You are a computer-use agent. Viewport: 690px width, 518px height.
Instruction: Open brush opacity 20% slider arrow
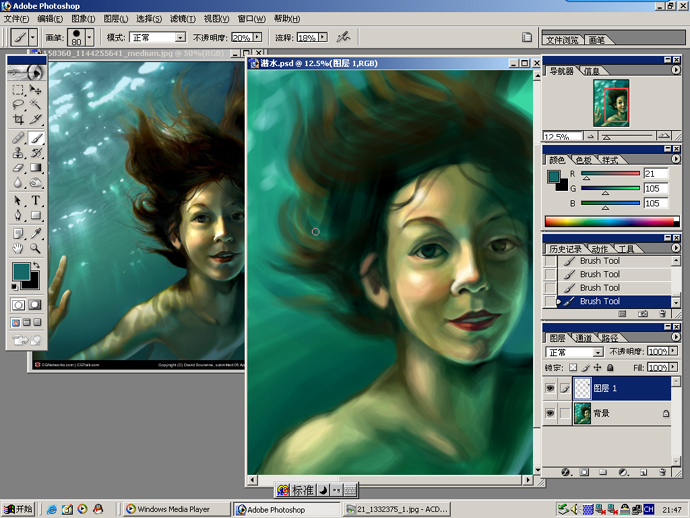coord(258,37)
